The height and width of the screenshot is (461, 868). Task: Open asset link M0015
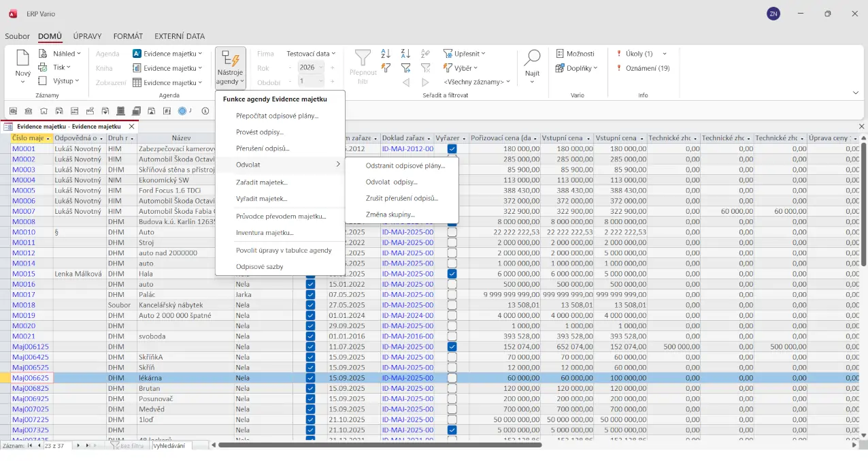(x=24, y=274)
